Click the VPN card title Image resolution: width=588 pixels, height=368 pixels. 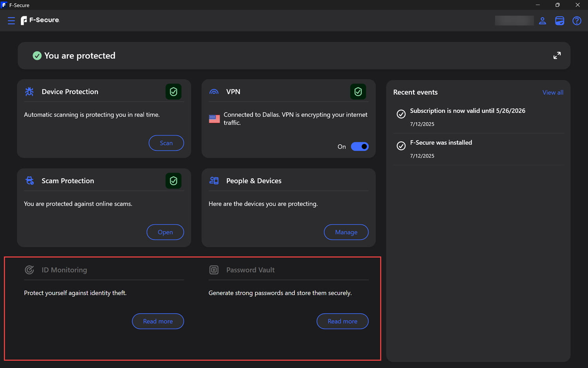233,92
